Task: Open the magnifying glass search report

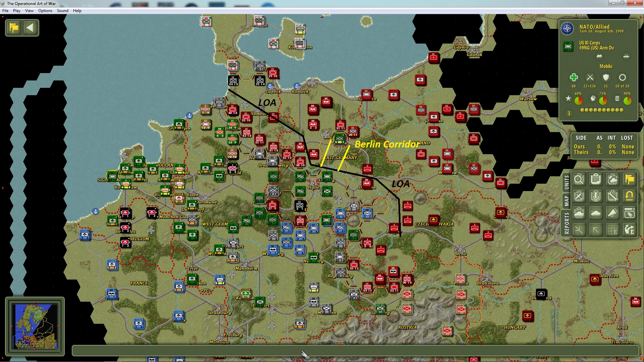Action: [x=579, y=180]
